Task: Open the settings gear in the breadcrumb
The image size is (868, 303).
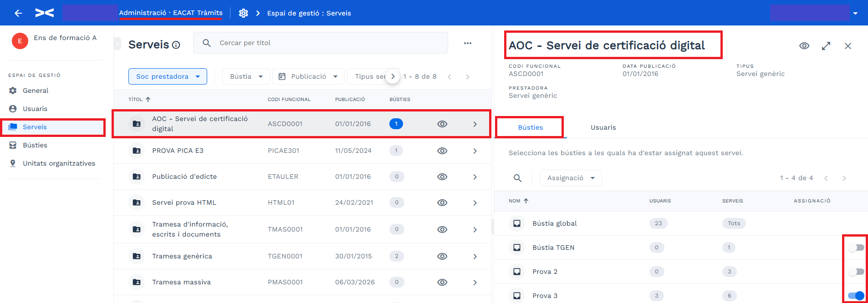Action: coord(244,13)
